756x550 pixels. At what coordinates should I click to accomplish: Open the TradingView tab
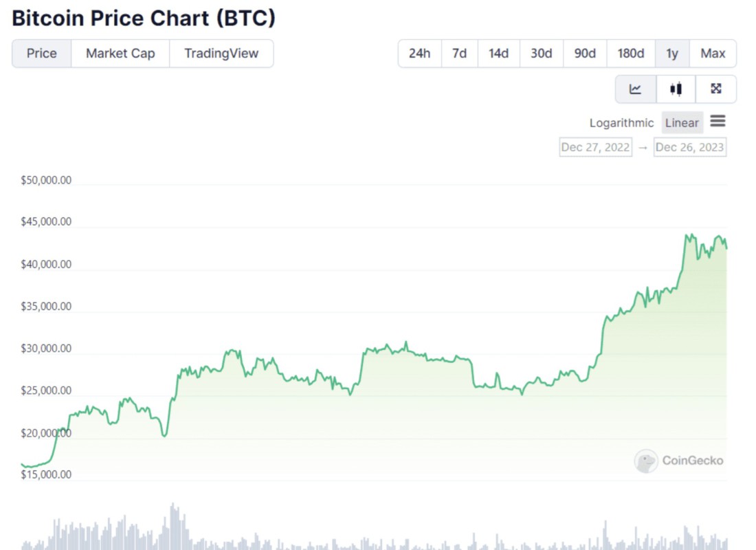[221, 53]
